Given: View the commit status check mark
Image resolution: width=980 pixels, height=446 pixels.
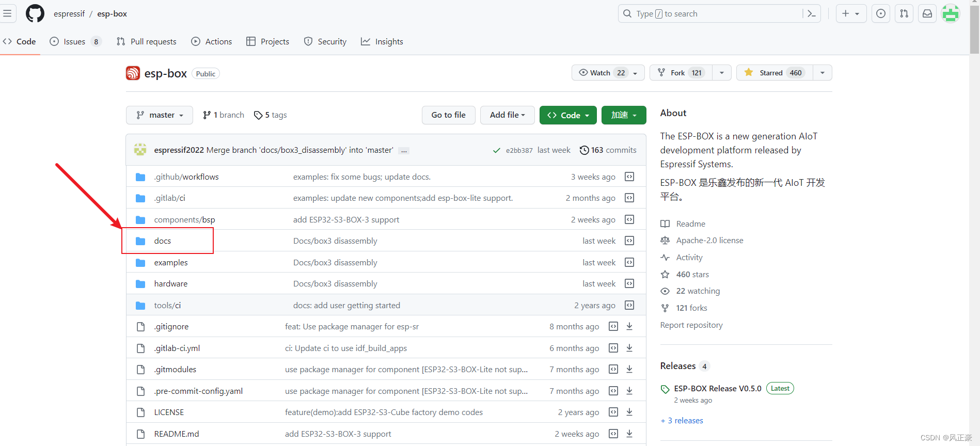Looking at the screenshot, I should pyautogui.click(x=496, y=150).
